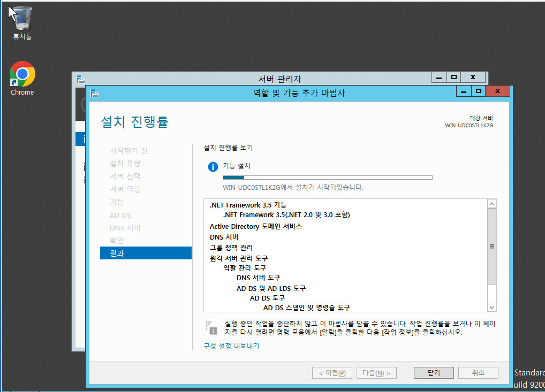
Task: Click the "기능 설치" status label
Action: [237, 166]
